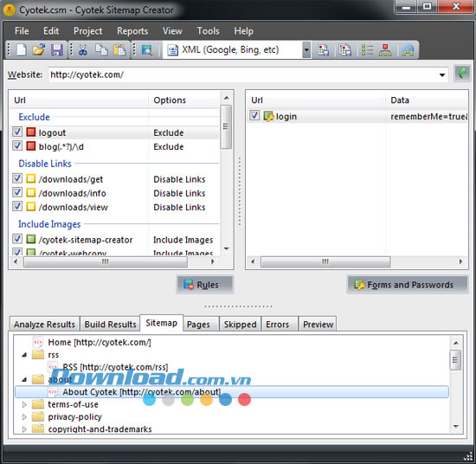Uncheck the logout exclude rule
The image size is (476, 464).
[17, 132]
